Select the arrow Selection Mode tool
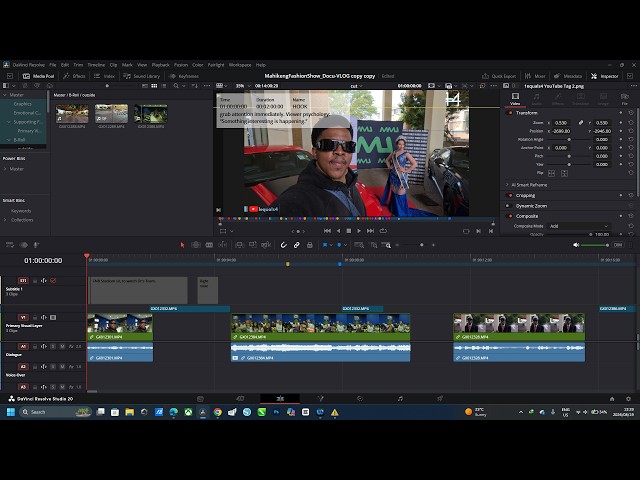Viewport: 640px width, 480px height. 182,245
